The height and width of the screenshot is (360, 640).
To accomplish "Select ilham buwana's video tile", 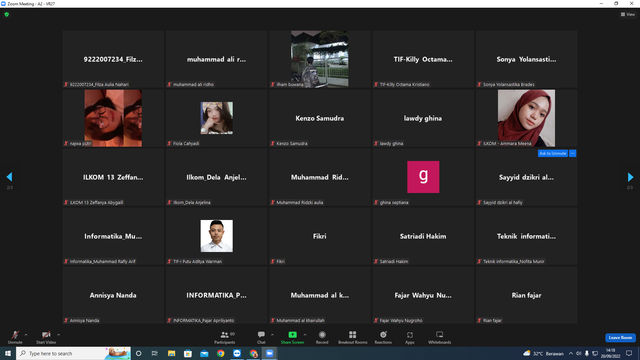I will coord(320,59).
